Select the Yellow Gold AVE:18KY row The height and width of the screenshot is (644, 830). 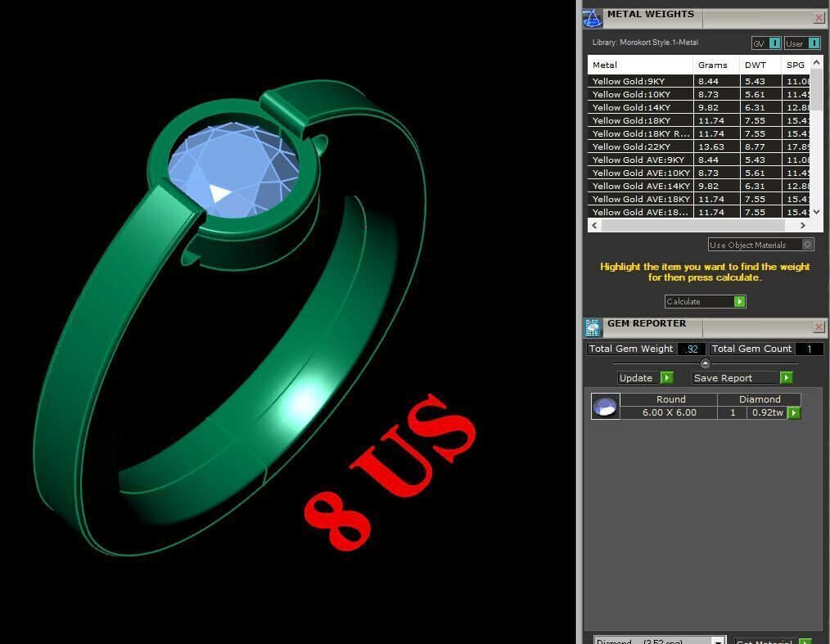click(699, 199)
